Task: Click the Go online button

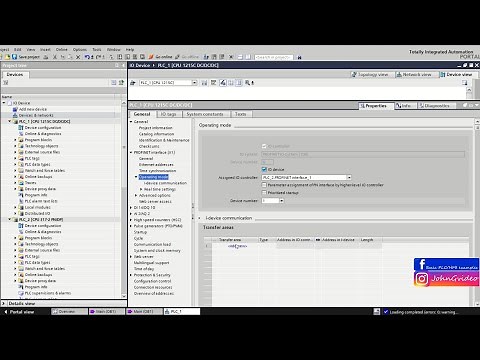Action: [x=160, y=57]
